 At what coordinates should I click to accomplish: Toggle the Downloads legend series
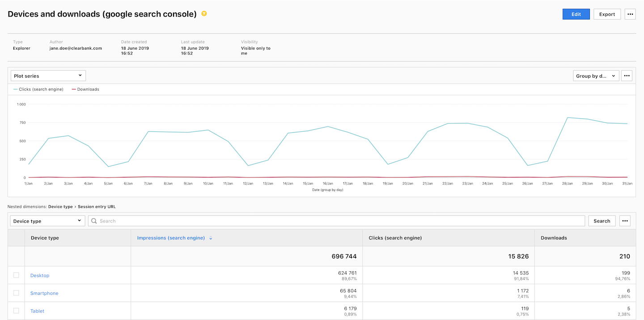coord(85,89)
